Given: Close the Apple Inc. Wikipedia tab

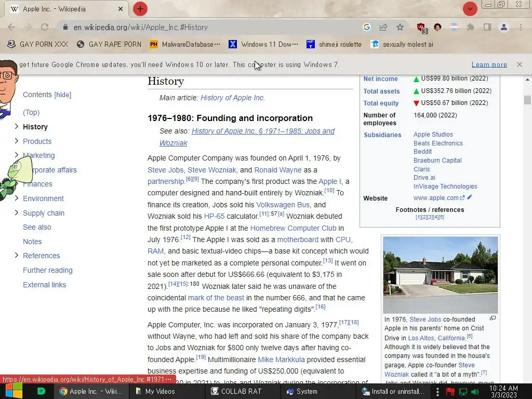Looking at the screenshot, I should [121, 9].
